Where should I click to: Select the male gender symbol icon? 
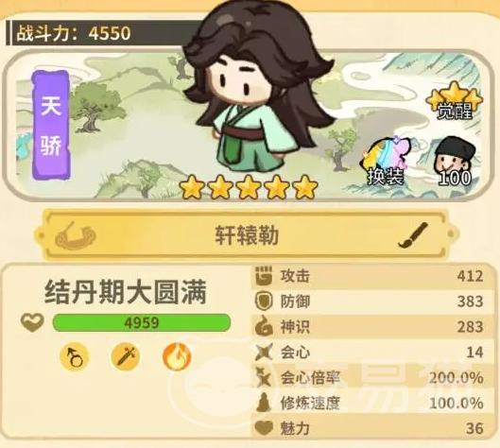(x=75, y=357)
